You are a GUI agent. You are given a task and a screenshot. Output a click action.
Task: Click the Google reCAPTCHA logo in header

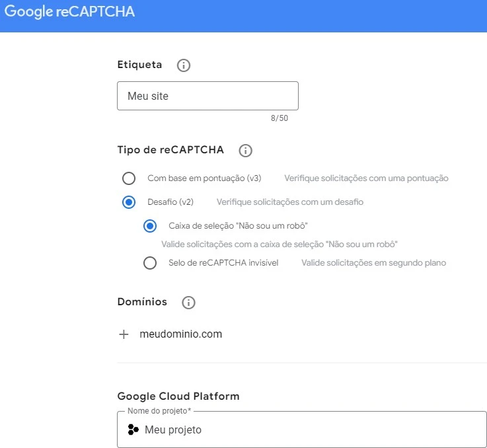click(x=69, y=12)
